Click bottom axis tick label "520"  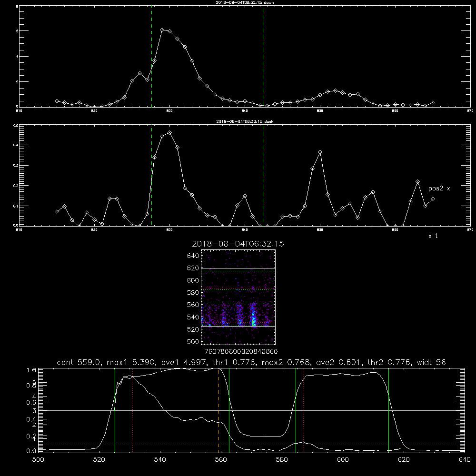point(99,460)
